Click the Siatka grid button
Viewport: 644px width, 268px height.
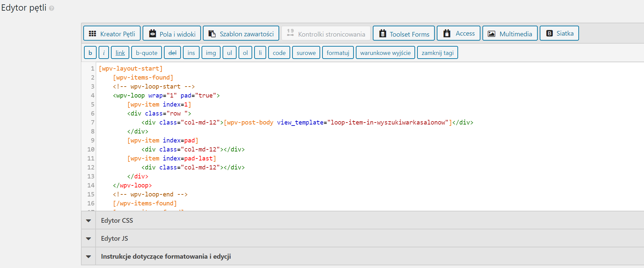pos(559,33)
